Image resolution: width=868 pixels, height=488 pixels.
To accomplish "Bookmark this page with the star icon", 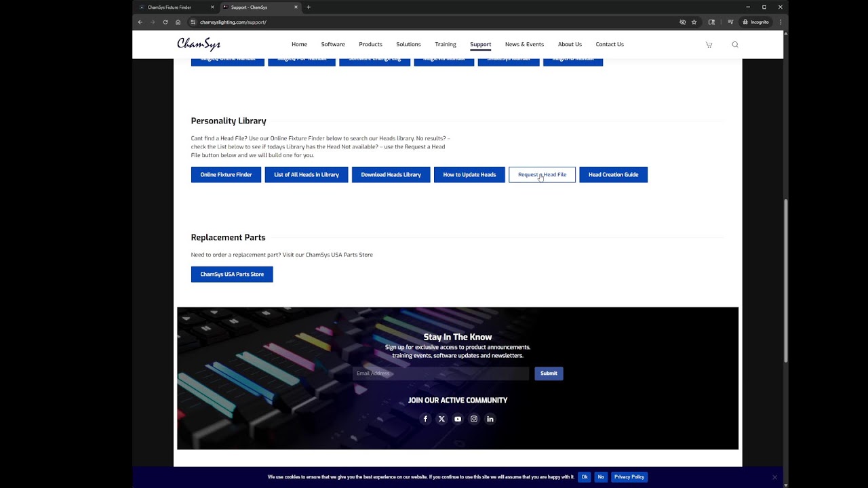I will (x=694, y=22).
